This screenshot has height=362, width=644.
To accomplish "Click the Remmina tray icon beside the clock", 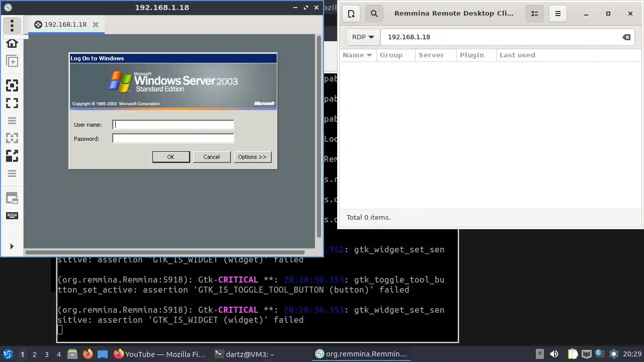I will (x=613, y=354).
